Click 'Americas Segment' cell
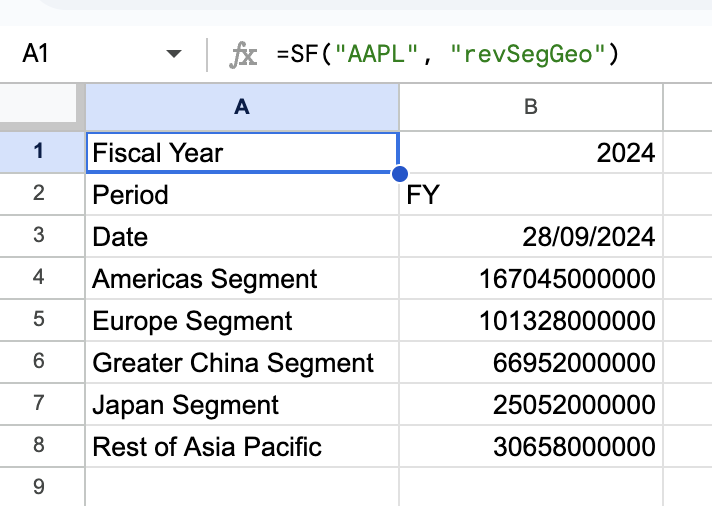This screenshot has width=712, height=506. tap(242, 278)
